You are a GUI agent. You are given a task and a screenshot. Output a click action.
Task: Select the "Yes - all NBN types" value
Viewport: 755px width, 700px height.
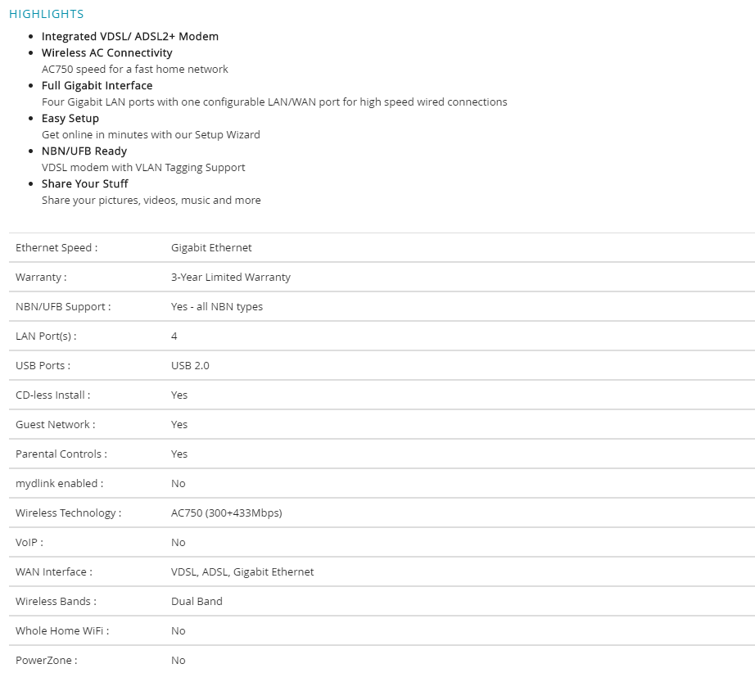point(217,306)
